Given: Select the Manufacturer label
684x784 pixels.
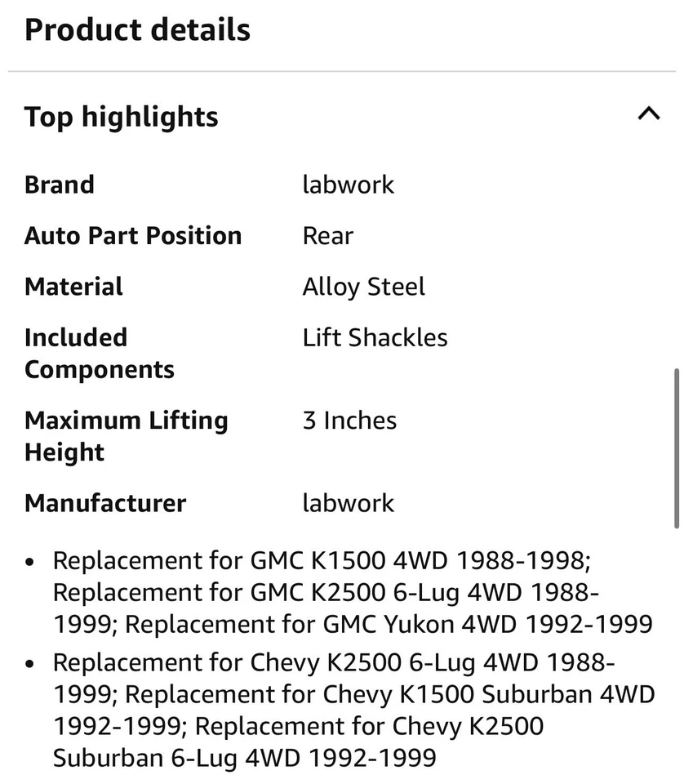Looking at the screenshot, I should point(105,503).
